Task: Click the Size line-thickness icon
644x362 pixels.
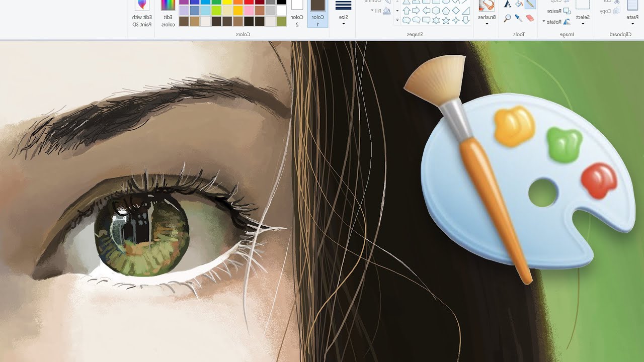Action: pos(343,5)
